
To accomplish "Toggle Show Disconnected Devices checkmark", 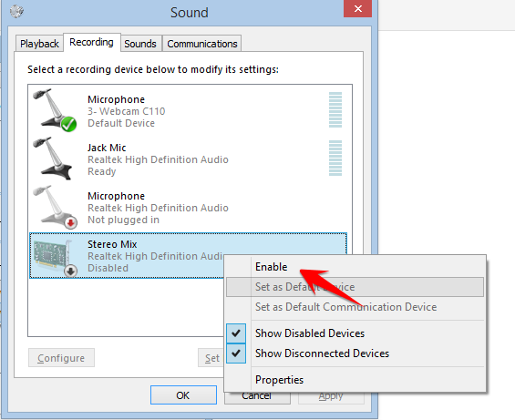I will (236, 353).
